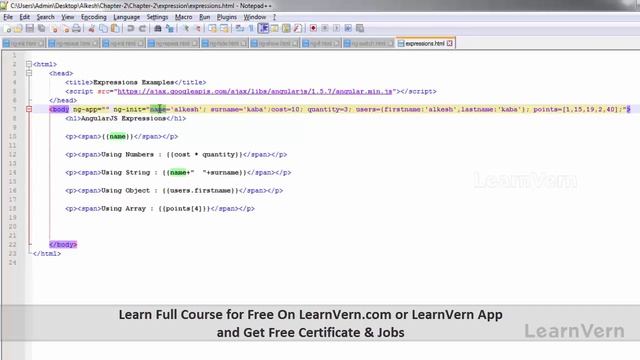This screenshot has width=640, height=360.
Task: Click the Synchronize Horizontal Scrolling icon
Action: tap(224, 28)
